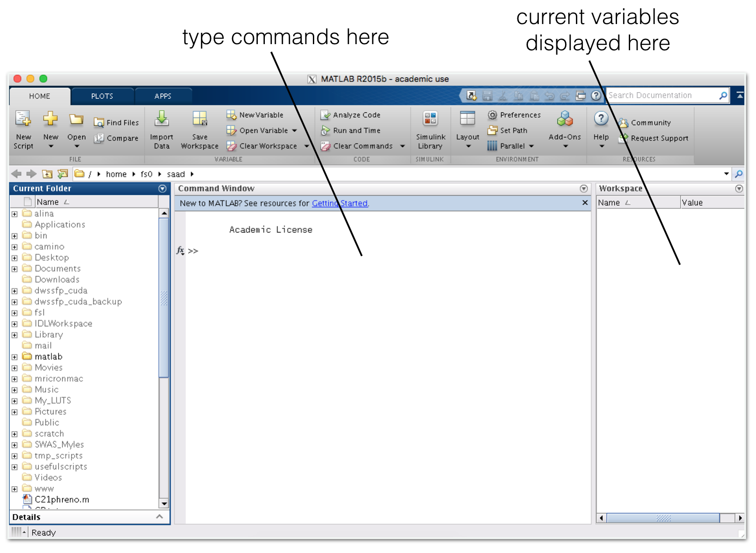Go up one folder level
The image size is (756, 553).
[47, 174]
